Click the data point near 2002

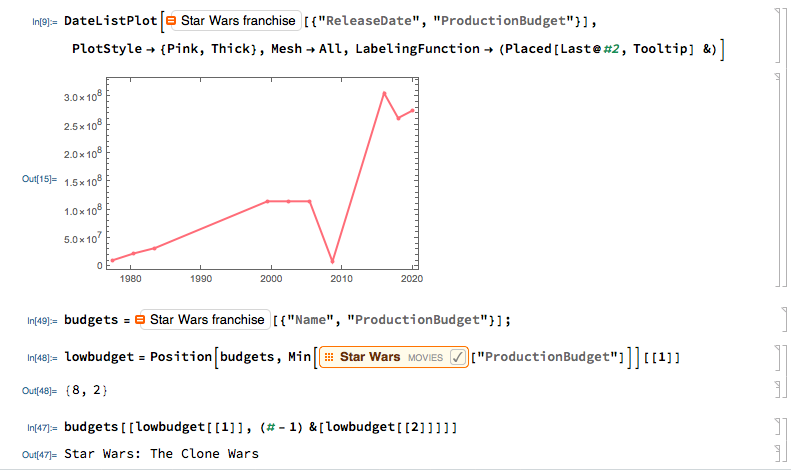tap(289, 201)
